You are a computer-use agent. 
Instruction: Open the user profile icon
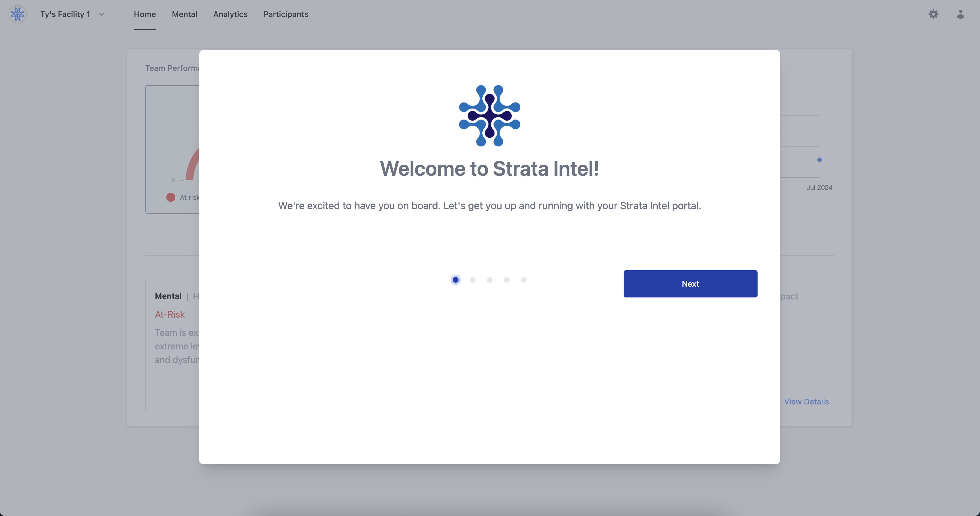pyautogui.click(x=960, y=14)
